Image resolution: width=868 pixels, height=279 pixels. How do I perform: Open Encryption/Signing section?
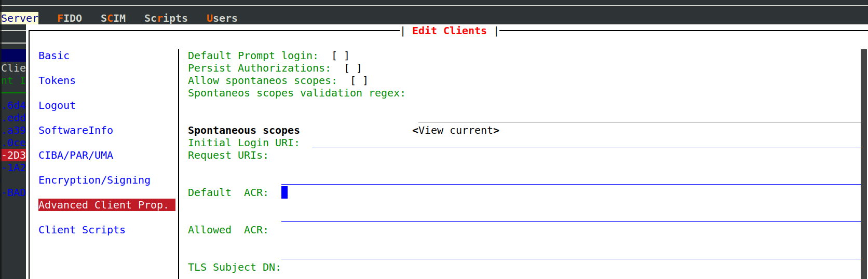pos(94,180)
